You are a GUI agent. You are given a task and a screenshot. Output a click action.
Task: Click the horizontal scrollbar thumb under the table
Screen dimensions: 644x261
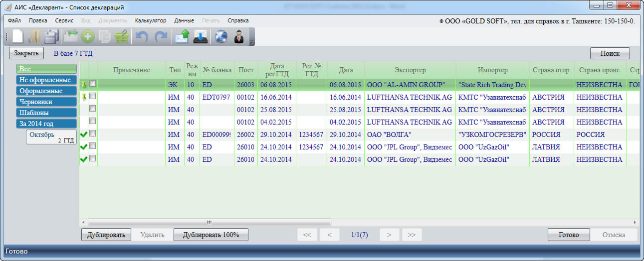point(210,222)
